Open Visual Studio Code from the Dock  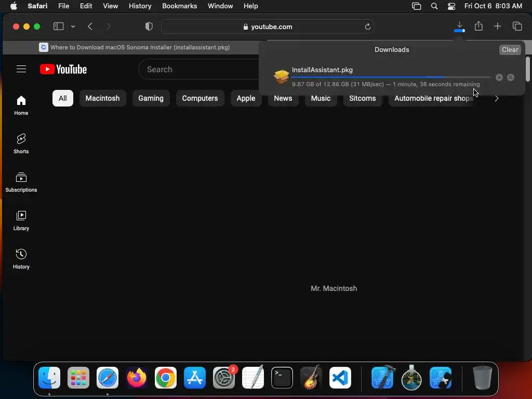(x=340, y=378)
